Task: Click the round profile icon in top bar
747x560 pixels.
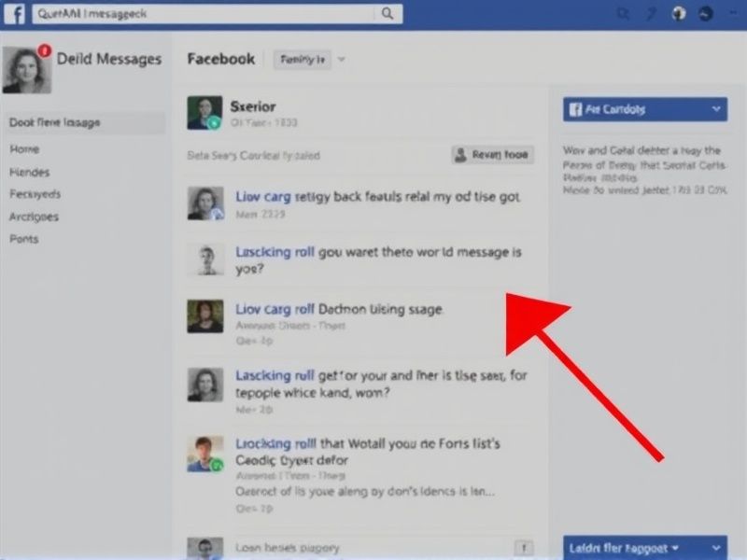Action: coord(706,13)
